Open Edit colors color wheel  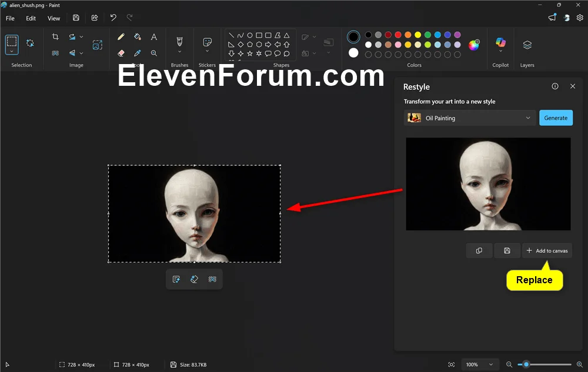(x=474, y=45)
